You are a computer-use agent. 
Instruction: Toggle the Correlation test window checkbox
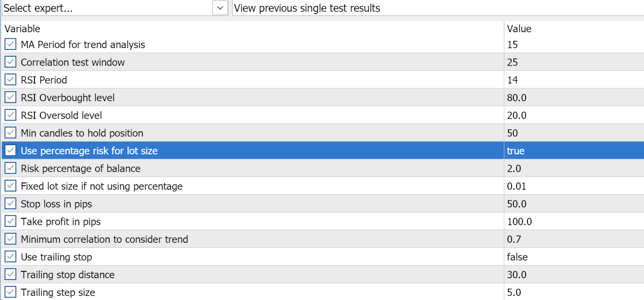tap(10, 62)
